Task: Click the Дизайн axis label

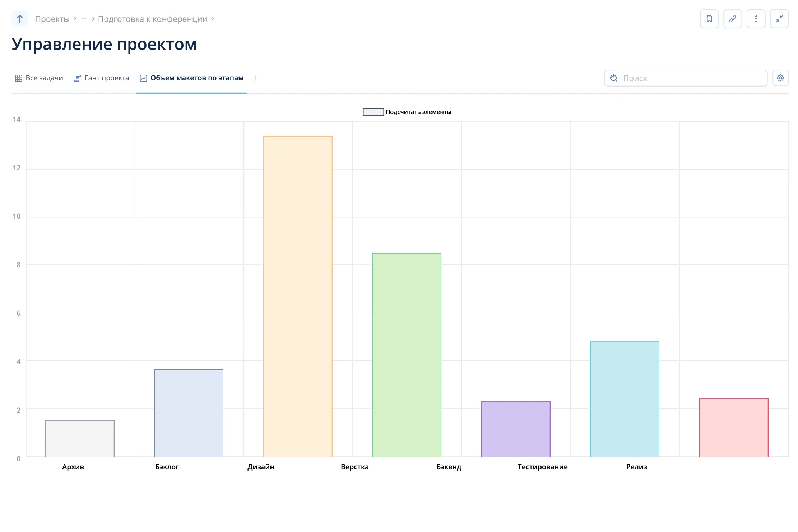Action: (261, 467)
